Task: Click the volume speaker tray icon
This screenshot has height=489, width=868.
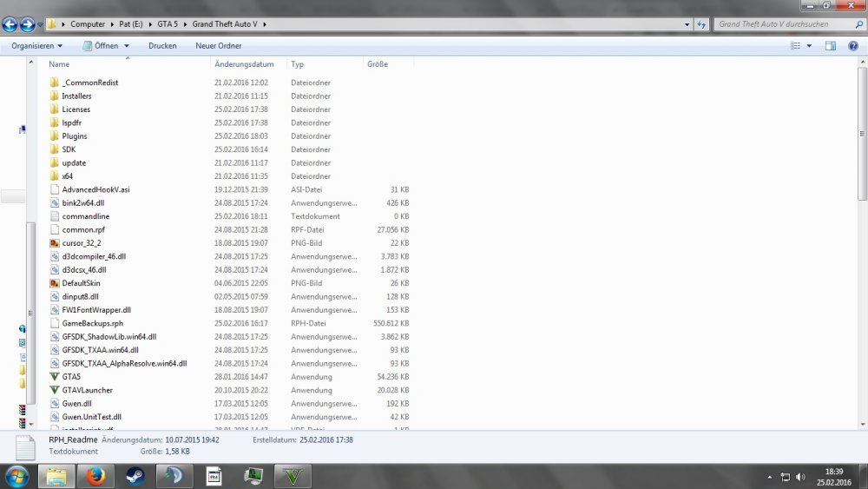Action: pyautogui.click(x=800, y=477)
